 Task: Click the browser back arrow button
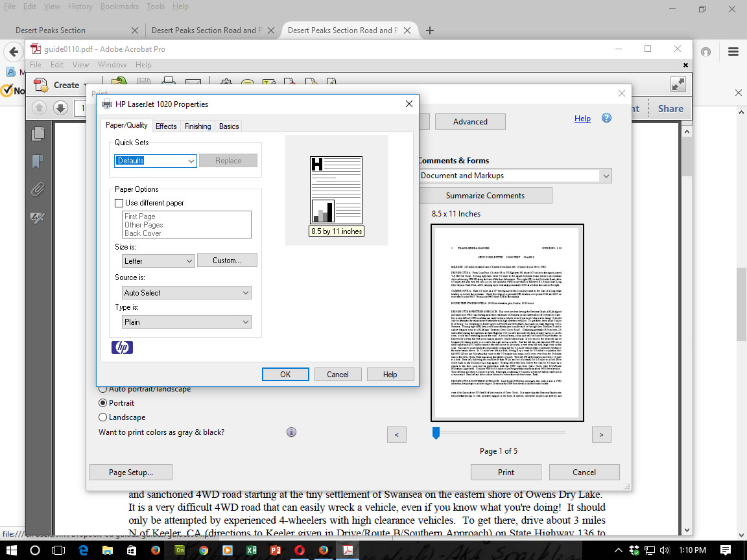pyautogui.click(x=14, y=51)
